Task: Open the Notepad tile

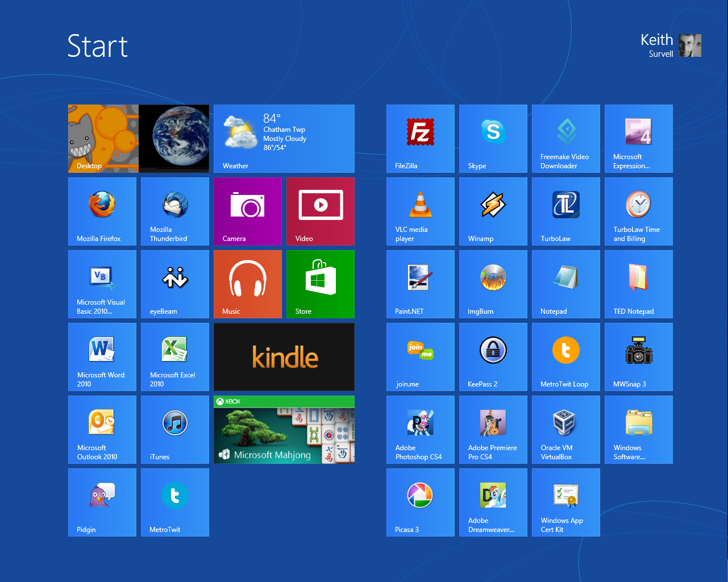Action: coord(566,284)
